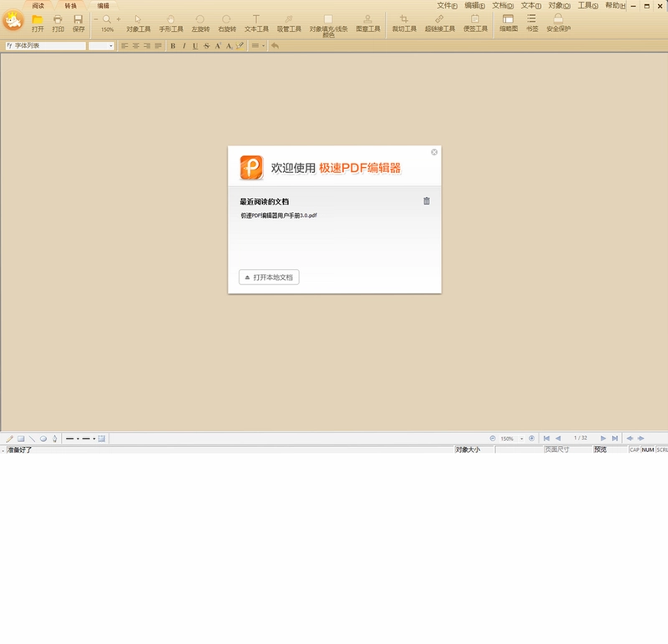Jump to the last page
Screen dimensions: 668x644
click(615, 439)
